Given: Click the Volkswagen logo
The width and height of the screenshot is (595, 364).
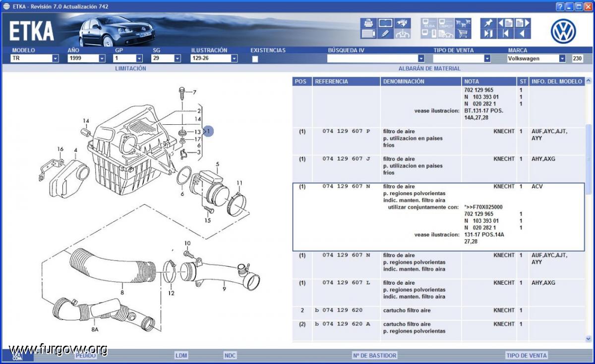Looking at the screenshot, I should (x=563, y=31).
